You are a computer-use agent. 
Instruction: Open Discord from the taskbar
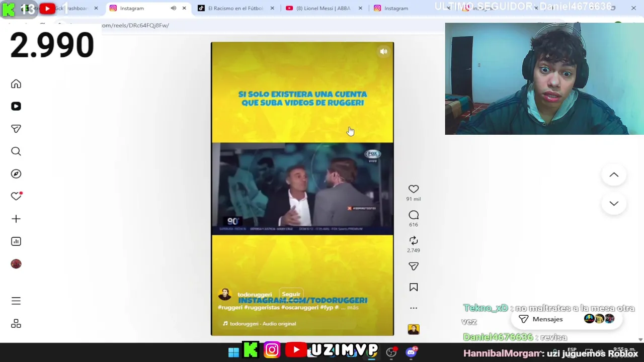click(x=411, y=352)
